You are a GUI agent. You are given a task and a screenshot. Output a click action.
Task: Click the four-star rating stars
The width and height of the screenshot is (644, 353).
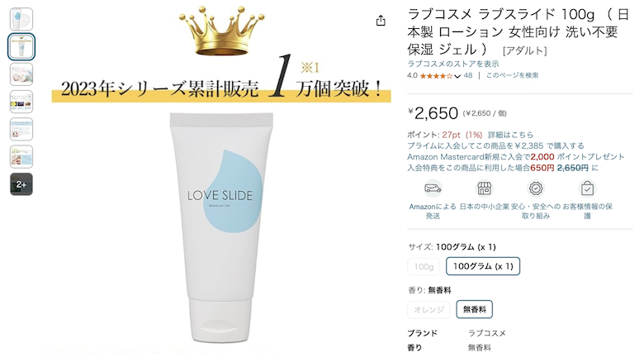coord(436,76)
